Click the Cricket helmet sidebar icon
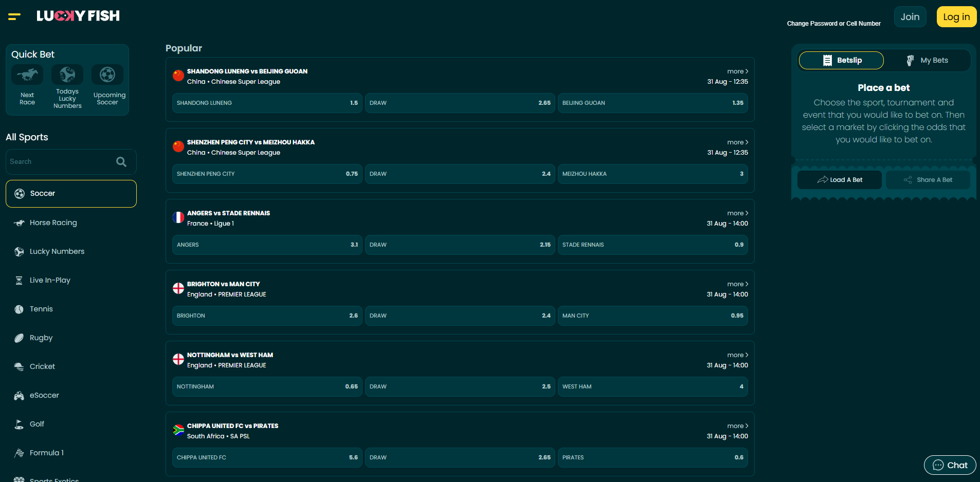The height and width of the screenshot is (482, 980). [x=19, y=367]
